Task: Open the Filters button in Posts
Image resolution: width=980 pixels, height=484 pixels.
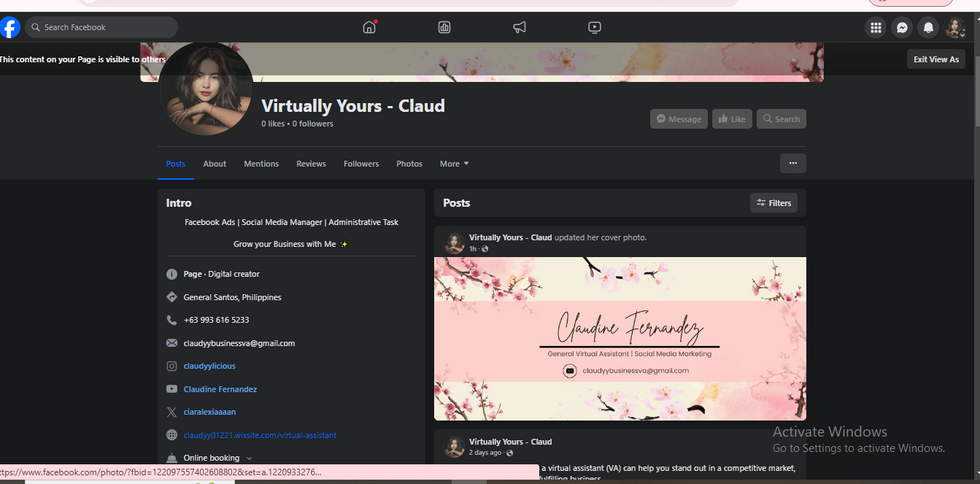Action: (x=774, y=203)
